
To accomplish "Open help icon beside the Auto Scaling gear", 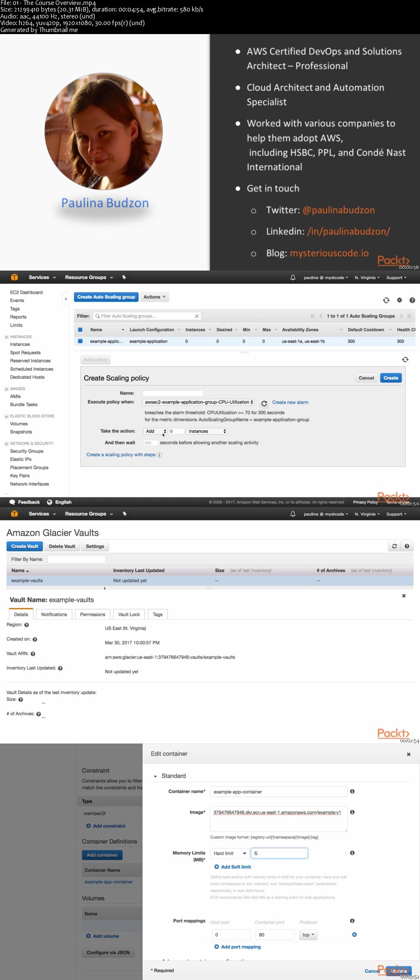I will coord(412,300).
